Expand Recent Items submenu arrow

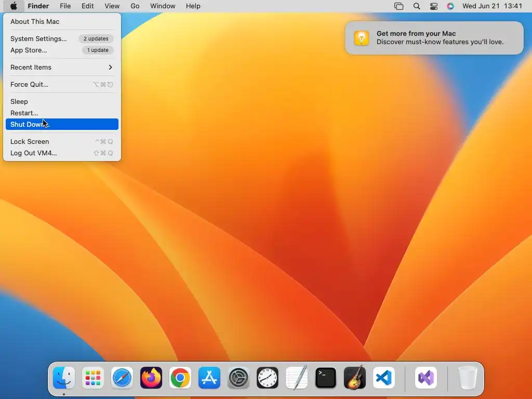pos(110,67)
